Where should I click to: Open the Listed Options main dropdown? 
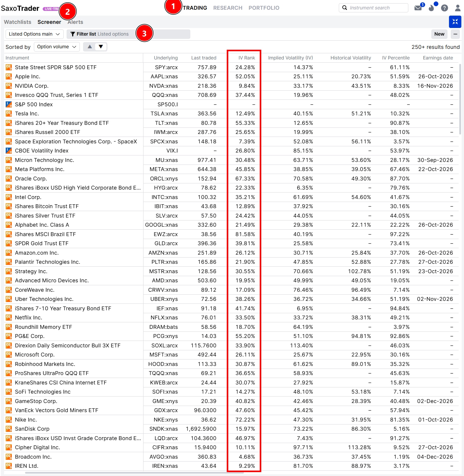34,34
